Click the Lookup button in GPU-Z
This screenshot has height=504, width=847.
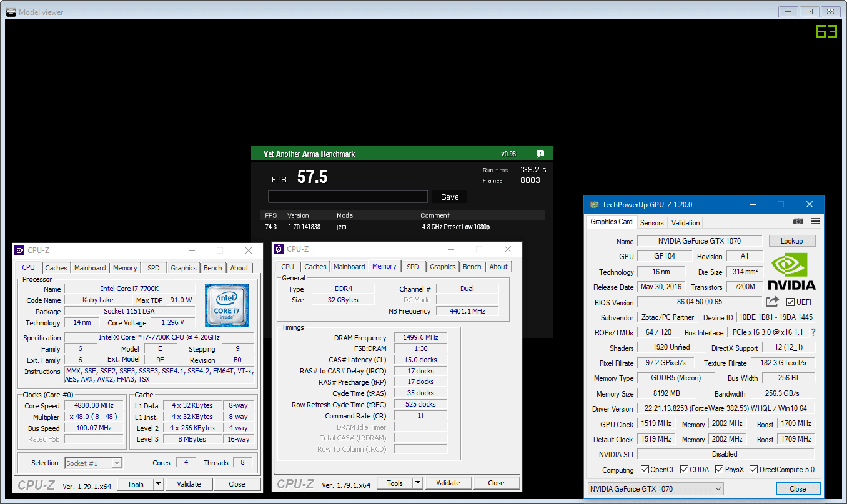pos(791,241)
